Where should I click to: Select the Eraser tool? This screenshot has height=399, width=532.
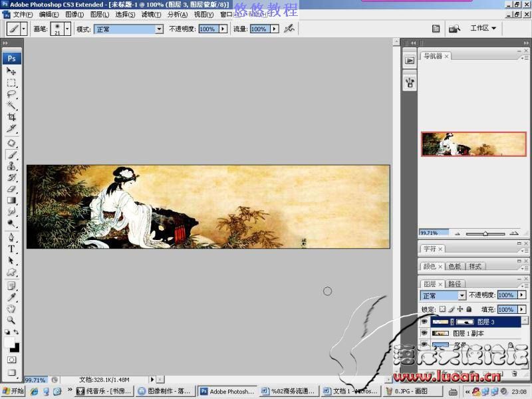(x=11, y=189)
